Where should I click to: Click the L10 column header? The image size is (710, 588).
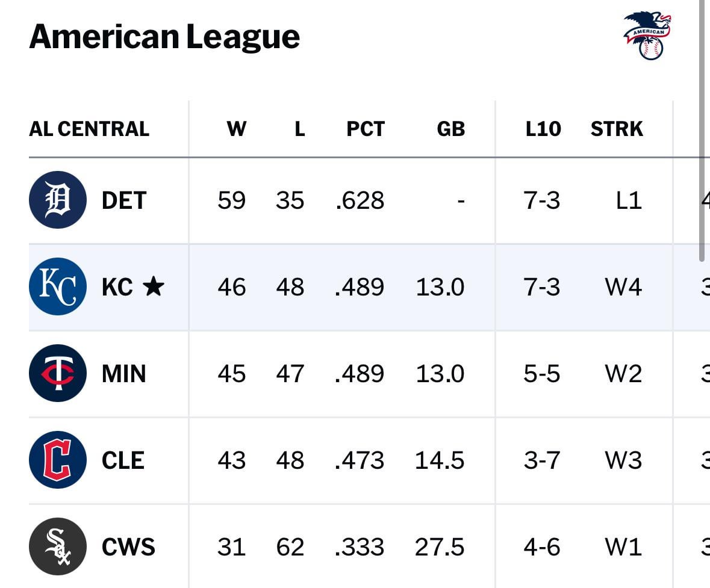543,129
